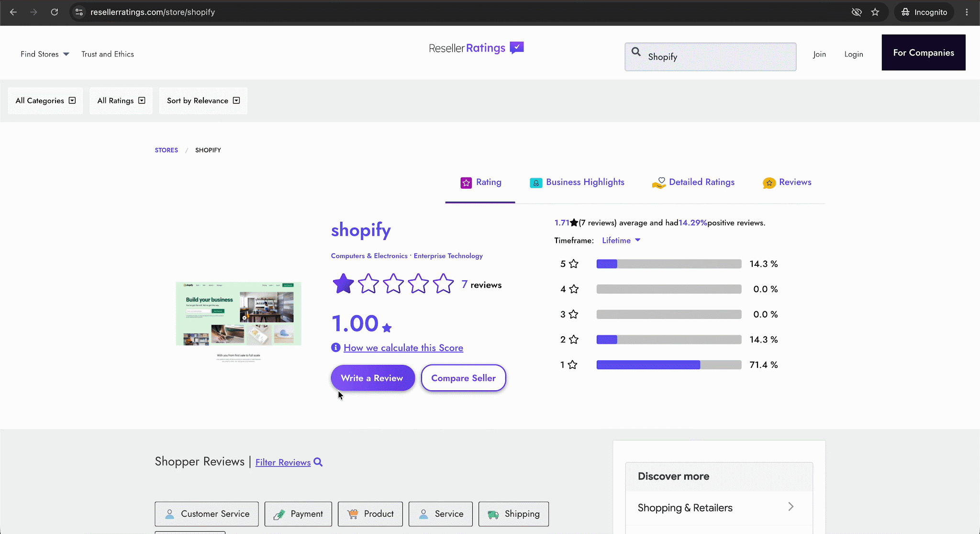Click the Login link

[x=854, y=54]
